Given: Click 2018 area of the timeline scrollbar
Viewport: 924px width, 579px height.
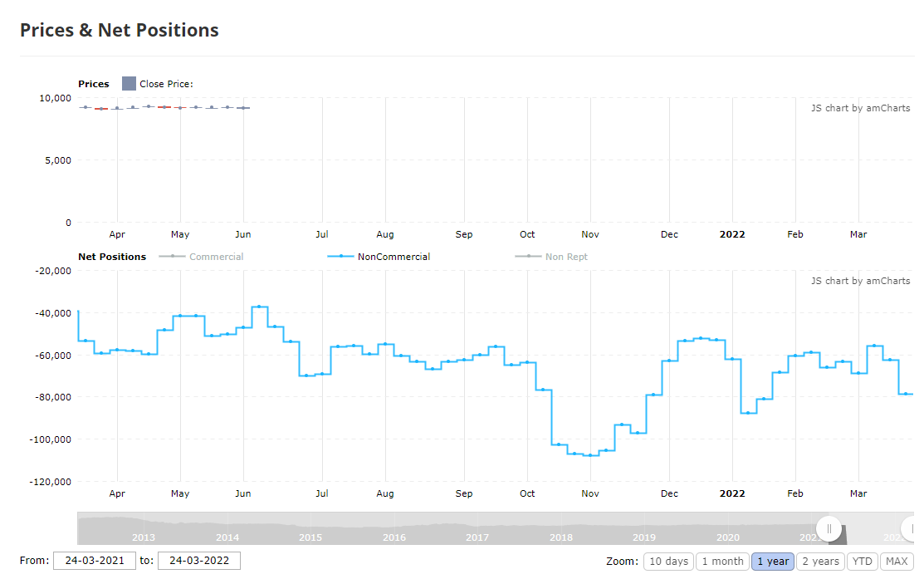Looking at the screenshot, I should pyautogui.click(x=561, y=537).
